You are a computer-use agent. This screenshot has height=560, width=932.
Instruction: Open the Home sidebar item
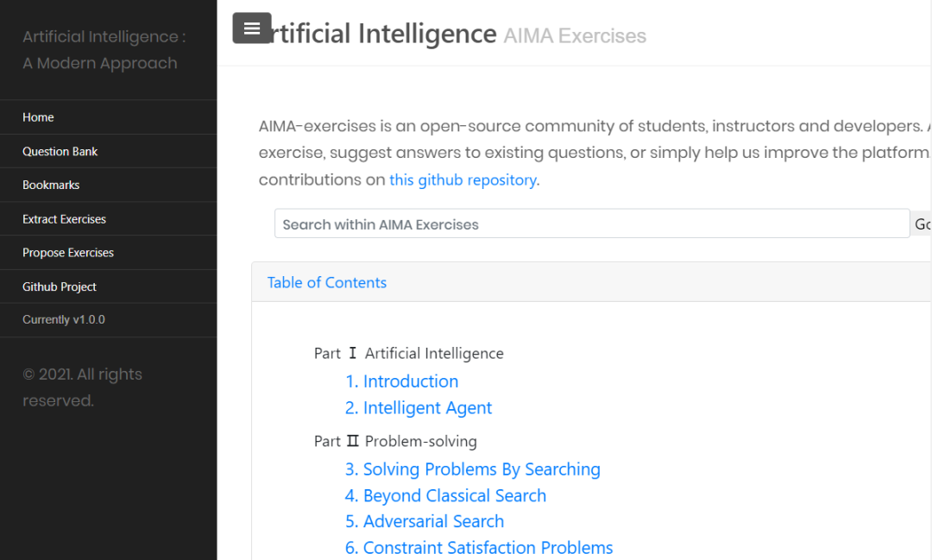[38, 117]
